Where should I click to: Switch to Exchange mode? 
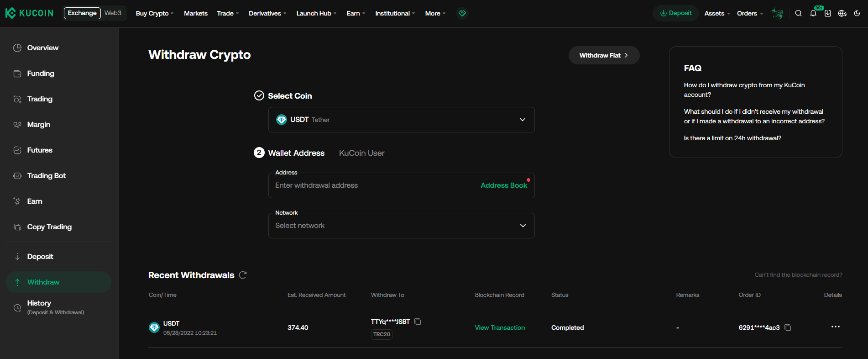(x=82, y=13)
